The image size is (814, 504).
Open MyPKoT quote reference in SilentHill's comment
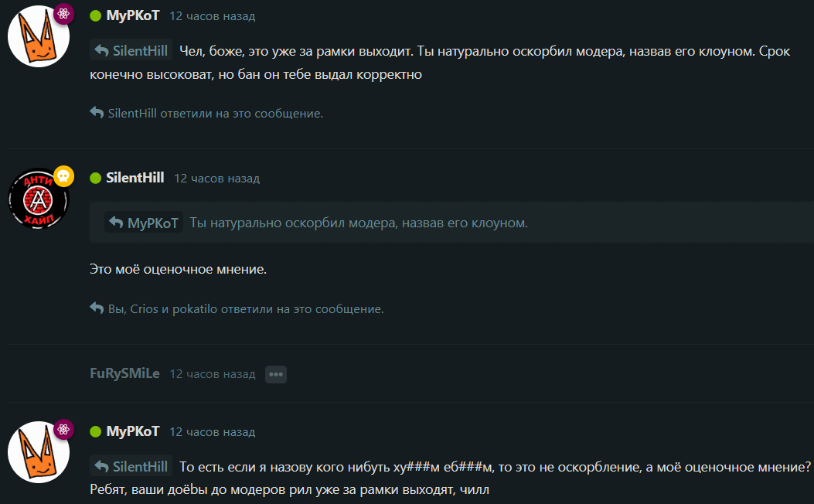(x=144, y=223)
